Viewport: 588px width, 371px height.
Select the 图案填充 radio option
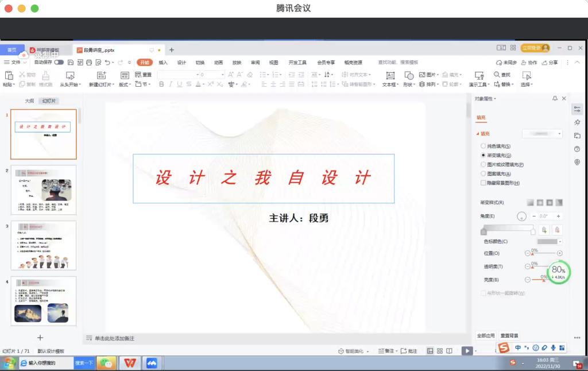click(x=483, y=173)
